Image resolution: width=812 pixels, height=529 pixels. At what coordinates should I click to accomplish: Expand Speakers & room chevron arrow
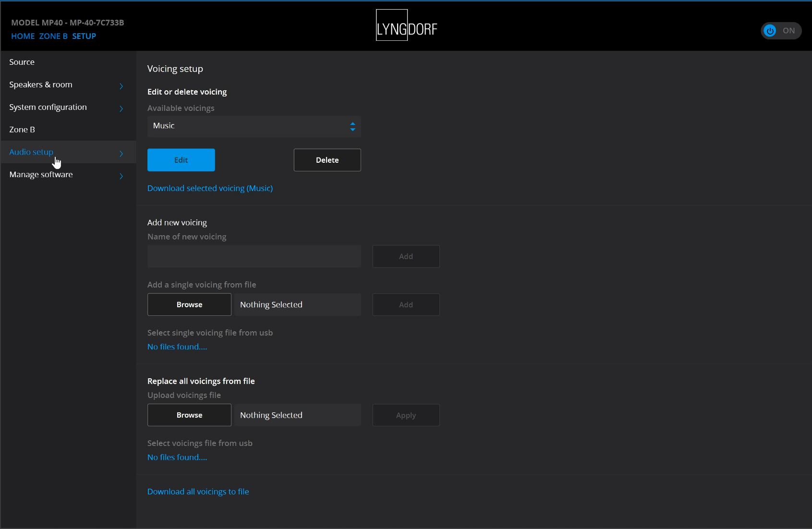121,86
